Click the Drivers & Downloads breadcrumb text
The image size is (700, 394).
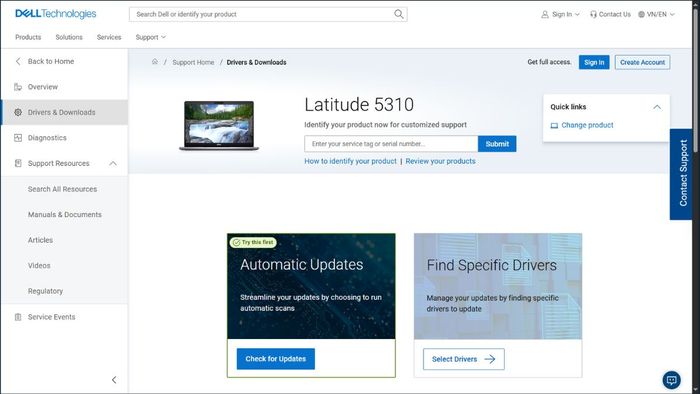point(256,62)
